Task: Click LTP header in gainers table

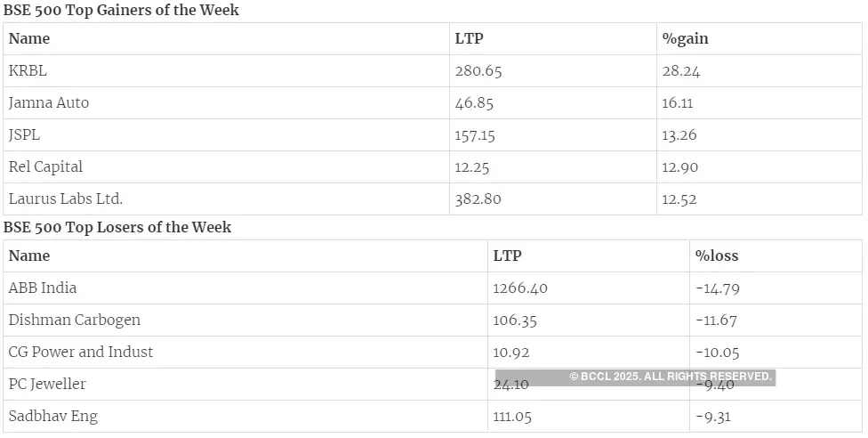Action: [x=469, y=39]
